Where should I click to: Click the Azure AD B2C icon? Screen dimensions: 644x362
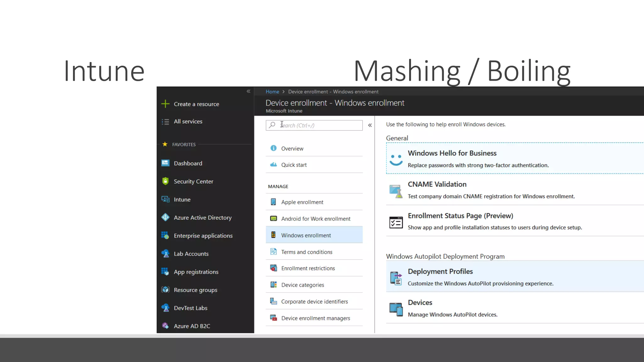(x=165, y=326)
